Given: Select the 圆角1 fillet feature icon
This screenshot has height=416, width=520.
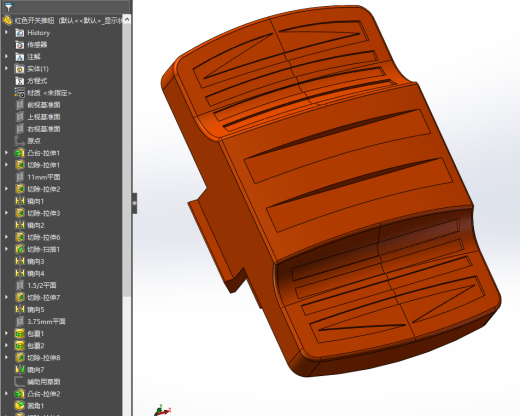Looking at the screenshot, I should [x=20, y=406].
